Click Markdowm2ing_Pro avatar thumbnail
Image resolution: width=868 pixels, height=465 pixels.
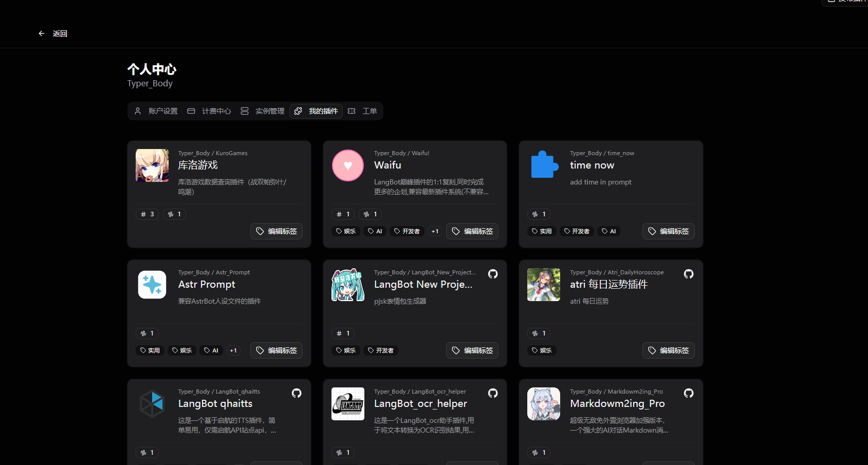[544, 404]
